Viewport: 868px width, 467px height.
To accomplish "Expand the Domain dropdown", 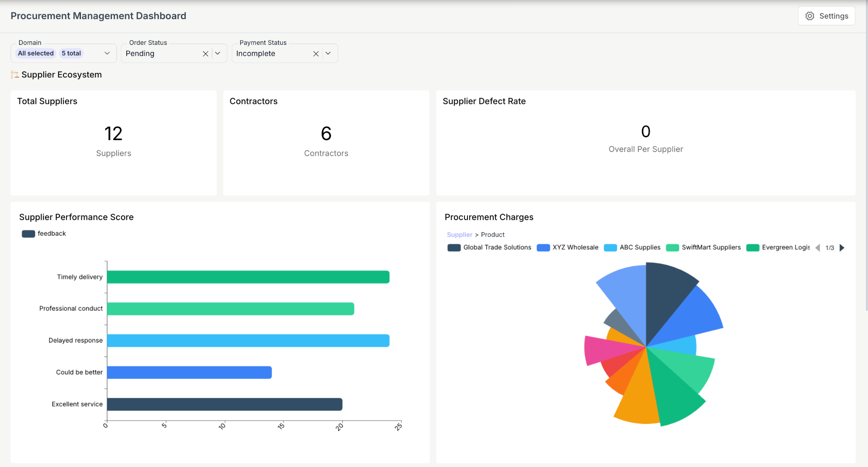I will pos(64,53).
